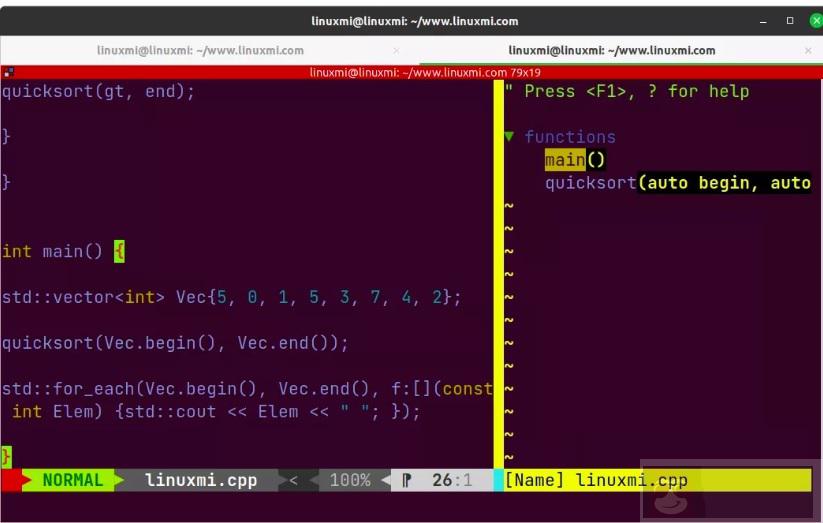Image resolution: width=823 pixels, height=523 pixels.
Task: Place cursor on 'int main()' line
Action: [x=63, y=251]
